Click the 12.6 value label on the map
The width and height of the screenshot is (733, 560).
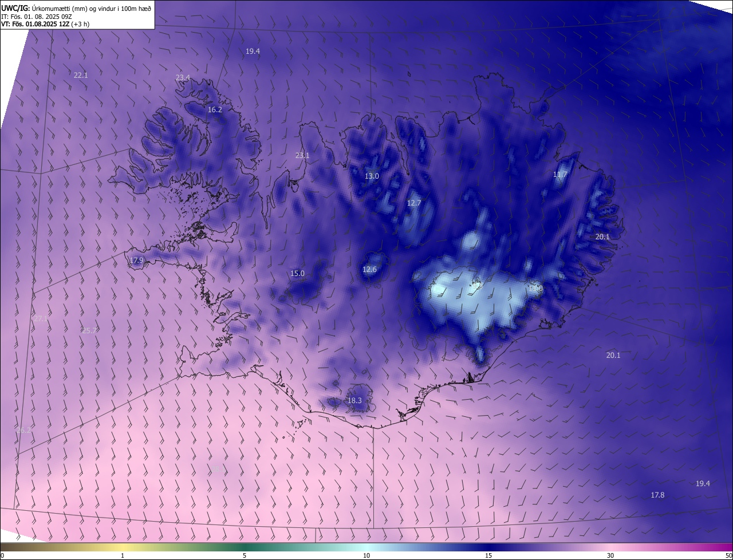(370, 269)
